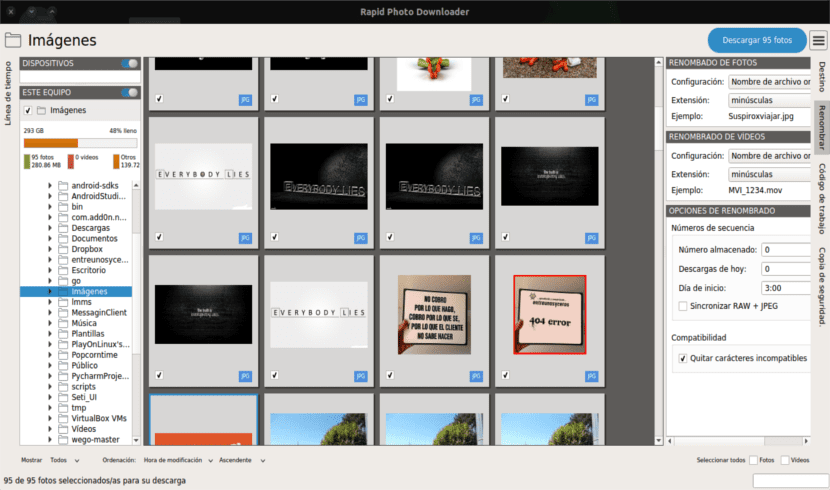Screen dimensions: 830x490
Task: Click the Música folder icon
Action: 63,323
